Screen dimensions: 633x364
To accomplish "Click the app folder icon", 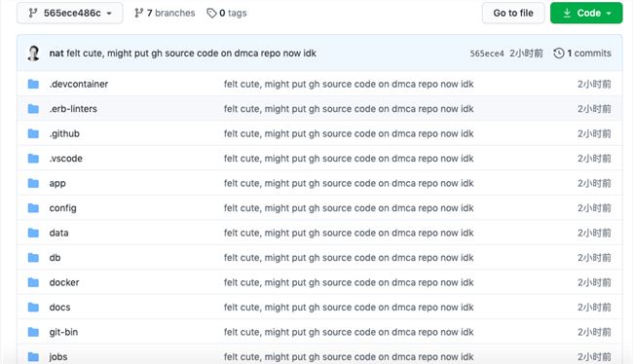I will [33, 183].
